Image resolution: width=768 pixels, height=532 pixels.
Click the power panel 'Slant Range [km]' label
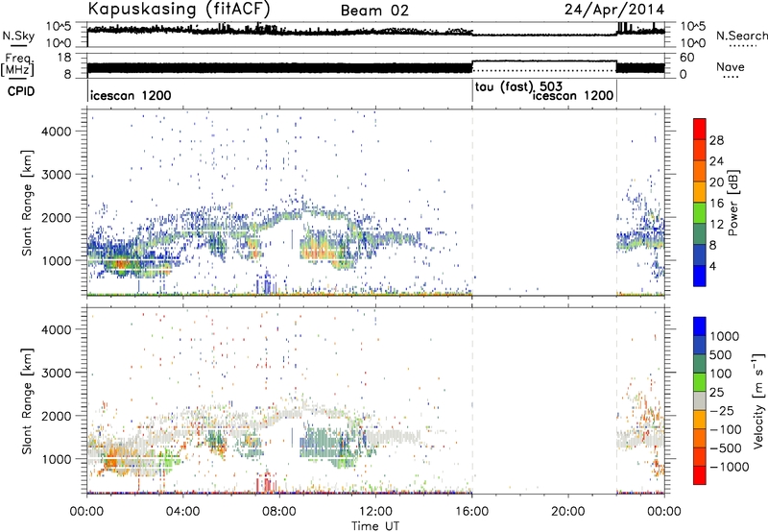point(28,203)
